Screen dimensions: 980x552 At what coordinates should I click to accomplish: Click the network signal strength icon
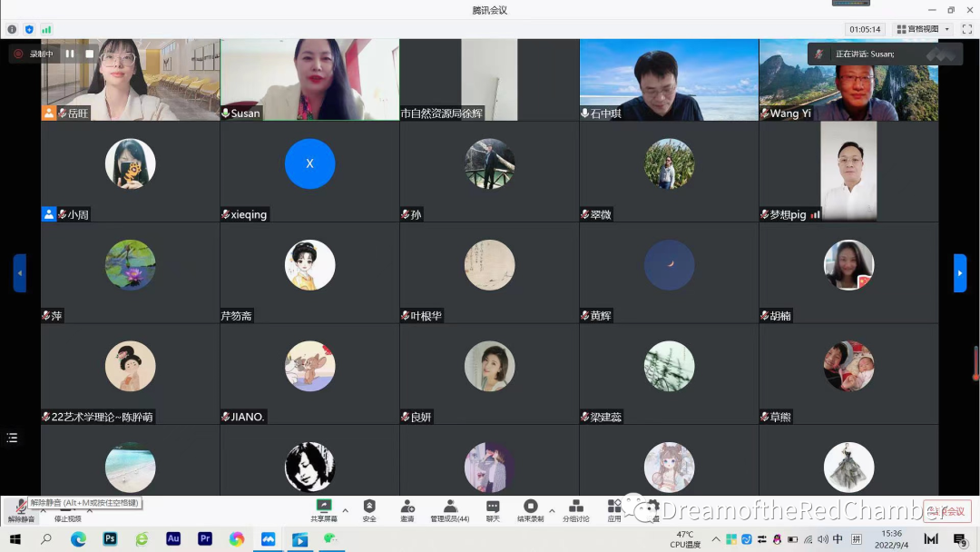(x=46, y=29)
